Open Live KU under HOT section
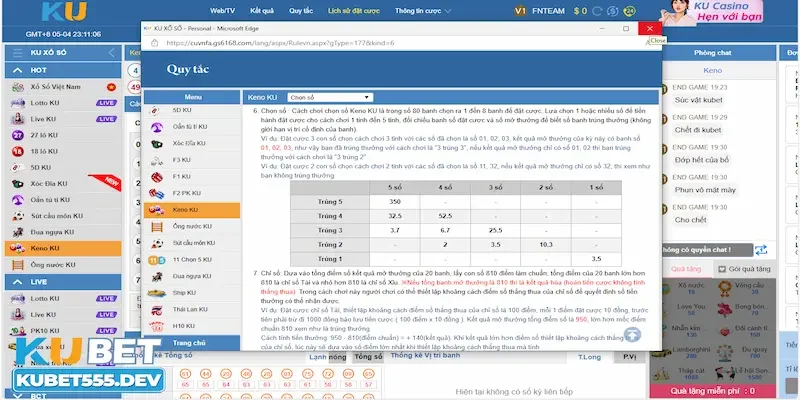Screen dimensions: 800x400 tap(63, 119)
